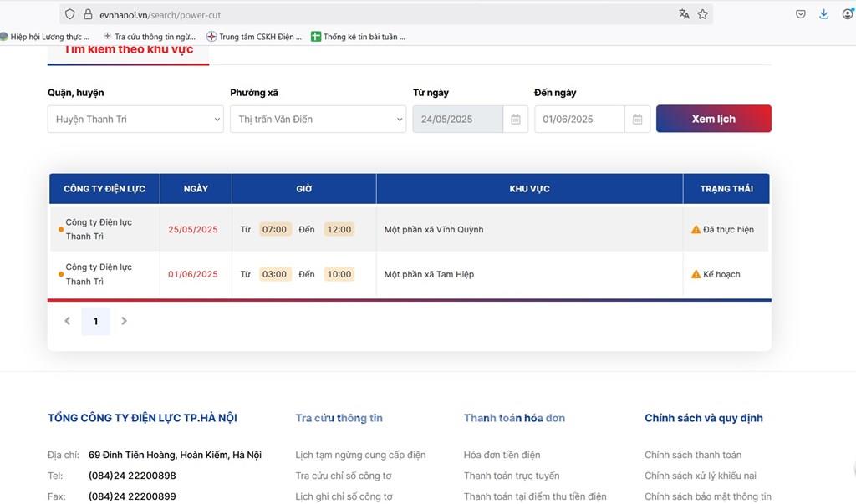
Task: Click heading TỔNG CÔNG TY ĐIỆN LỰC TP.HÀ NỘI
Action: point(142,418)
